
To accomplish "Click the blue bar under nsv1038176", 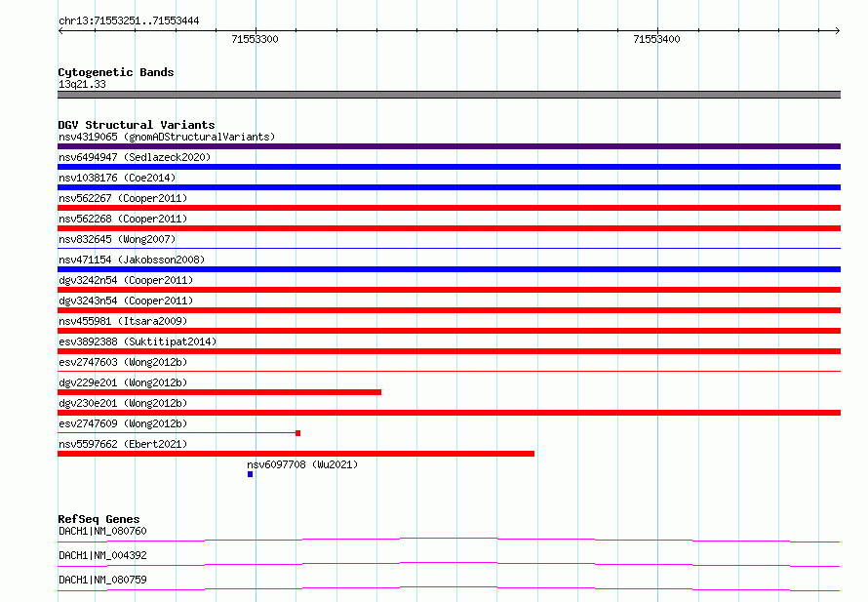I will (449, 187).
